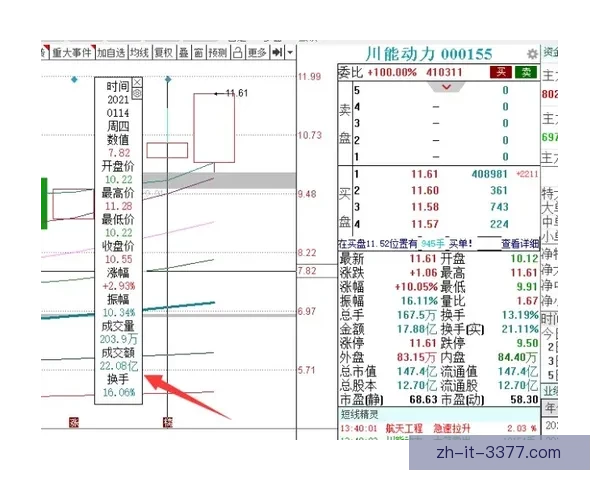Click buy order row 1 price 11.61
Image resolution: width=600 pixels, height=480 pixels.
[x=424, y=174]
